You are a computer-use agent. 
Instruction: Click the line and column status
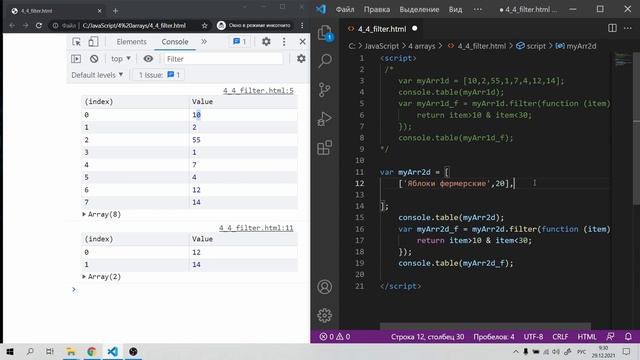[x=427, y=336]
